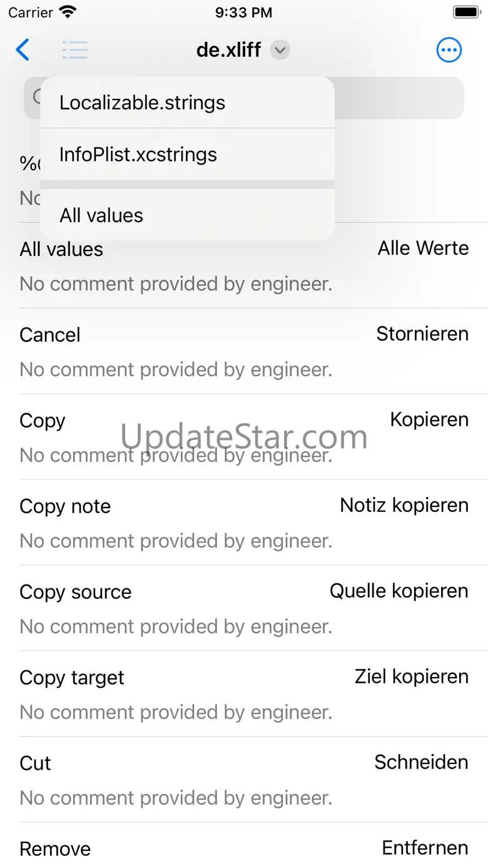Image resolution: width=488 pixels, height=868 pixels.
Task: Open the Remove string entry
Action: [x=244, y=846]
